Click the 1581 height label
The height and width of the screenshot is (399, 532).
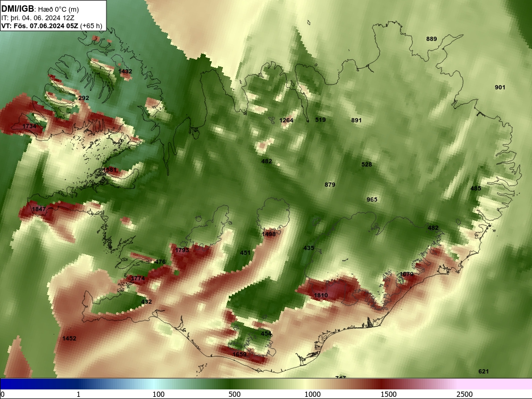click(x=110, y=170)
